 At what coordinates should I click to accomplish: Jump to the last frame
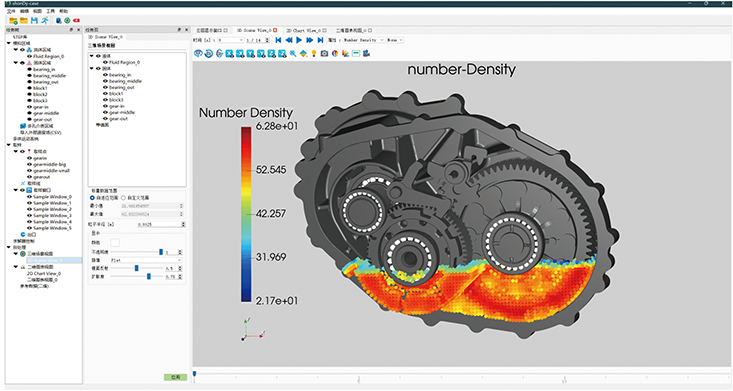(320, 40)
